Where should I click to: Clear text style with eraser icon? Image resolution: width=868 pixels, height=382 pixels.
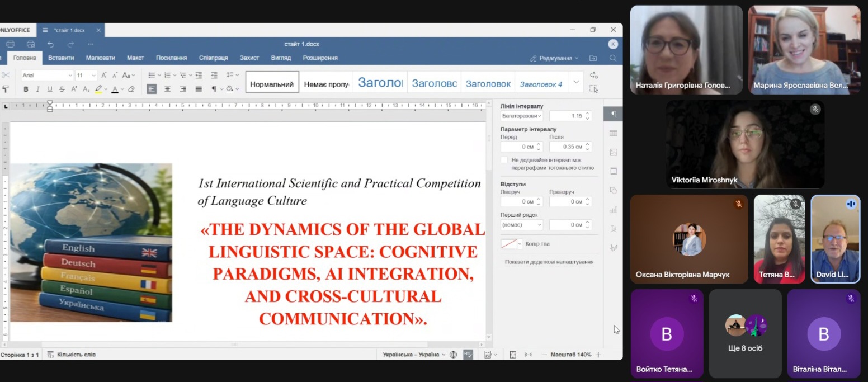pyautogui.click(x=131, y=89)
